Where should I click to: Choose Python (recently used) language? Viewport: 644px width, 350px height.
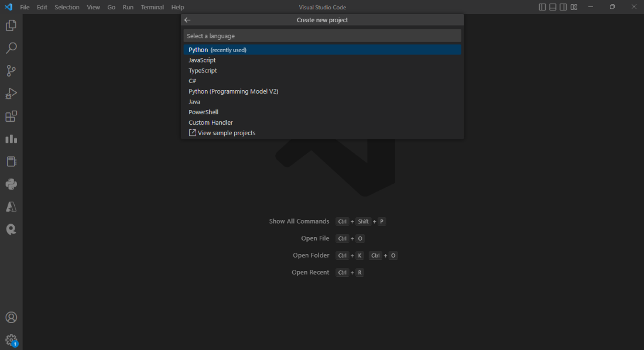pyautogui.click(x=323, y=50)
